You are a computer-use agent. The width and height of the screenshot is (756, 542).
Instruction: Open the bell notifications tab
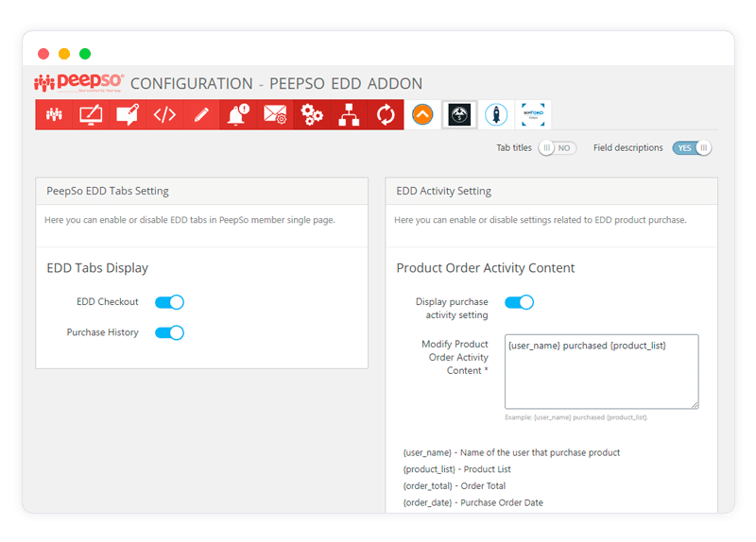pyautogui.click(x=238, y=114)
